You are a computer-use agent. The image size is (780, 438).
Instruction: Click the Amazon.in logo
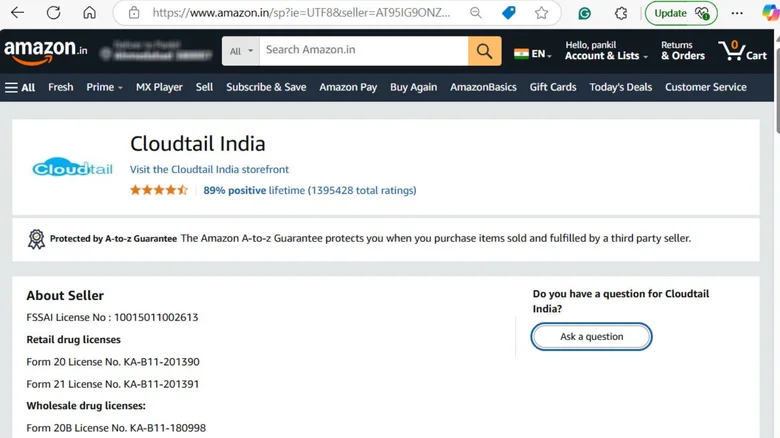(46, 50)
